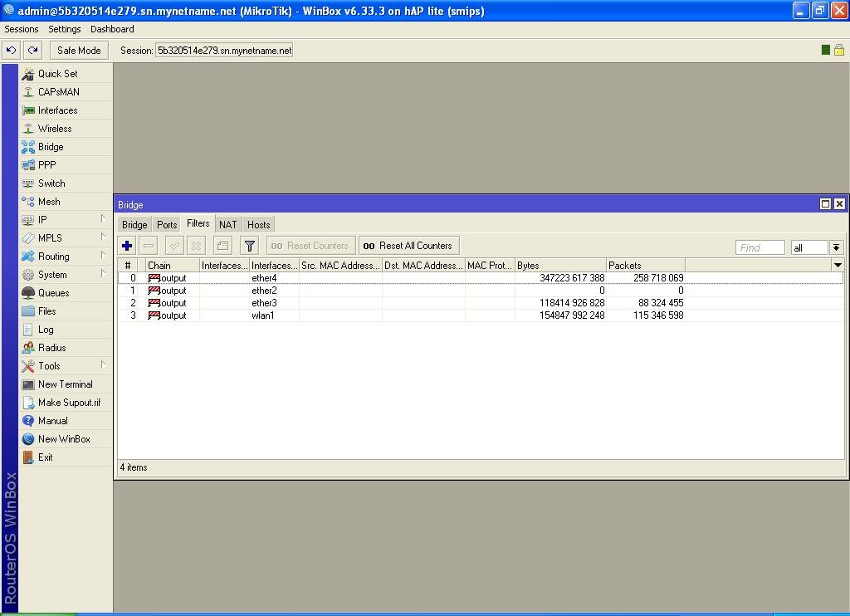Open the Quick Set sidebar item

pos(66,74)
